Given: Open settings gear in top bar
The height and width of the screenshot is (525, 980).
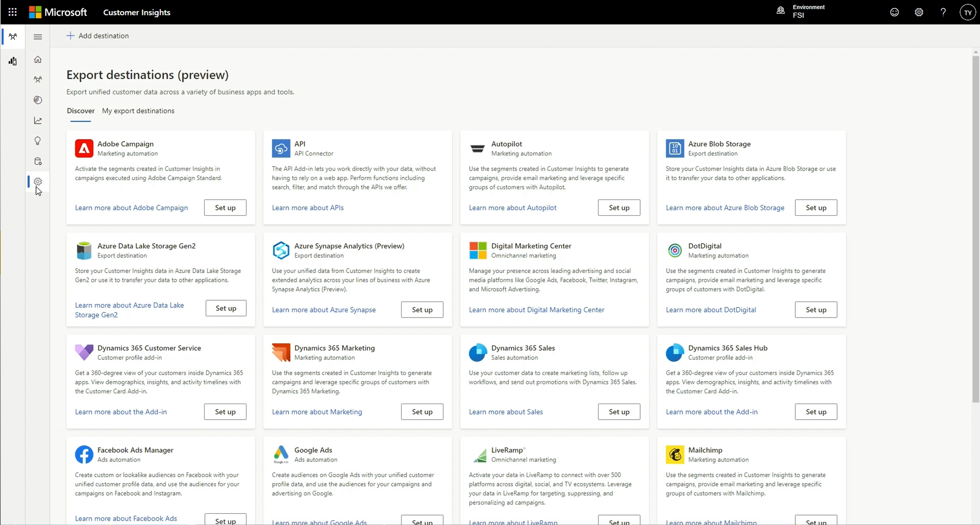Looking at the screenshot, I should [919, 12].
